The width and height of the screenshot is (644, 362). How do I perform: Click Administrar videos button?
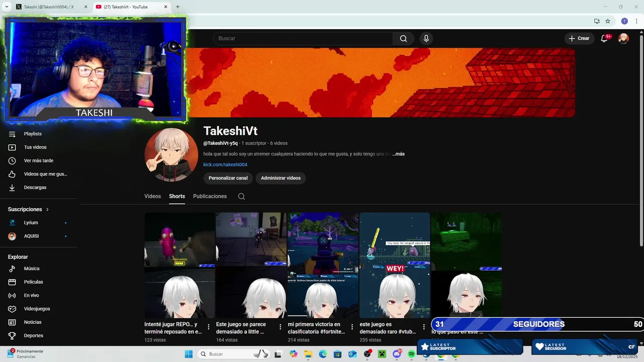point(281,178)
